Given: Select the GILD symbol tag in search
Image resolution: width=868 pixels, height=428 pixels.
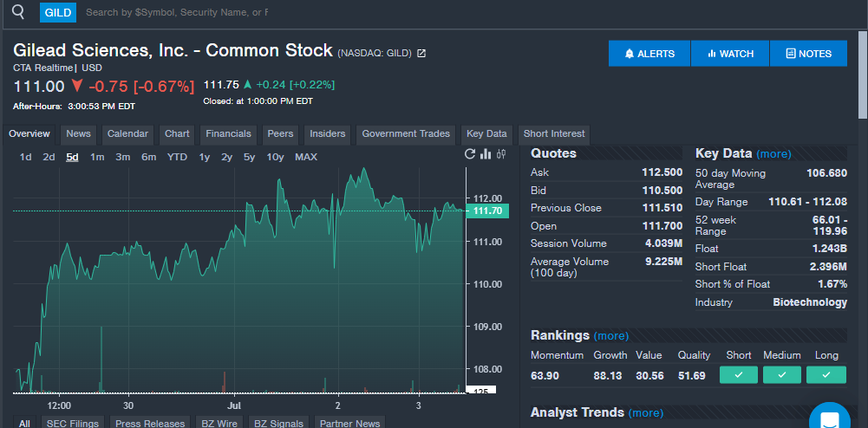Looking at the screenshot, I should [58, 12].
